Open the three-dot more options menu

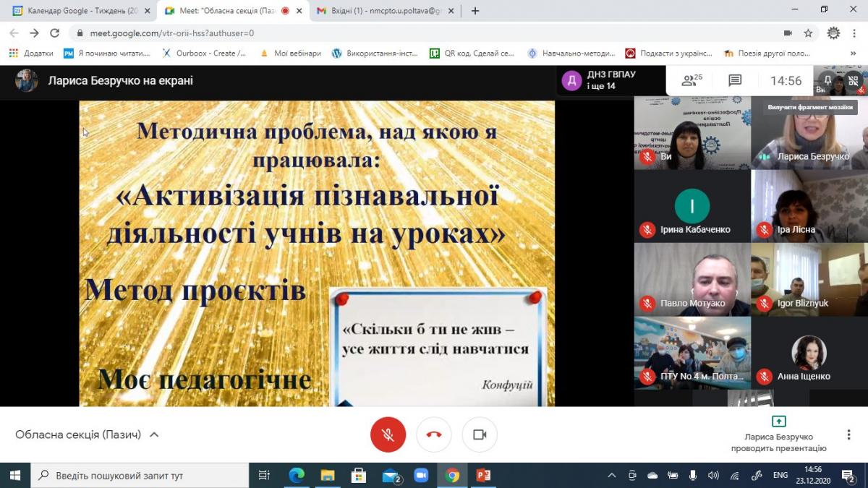(x=848, y=435)
